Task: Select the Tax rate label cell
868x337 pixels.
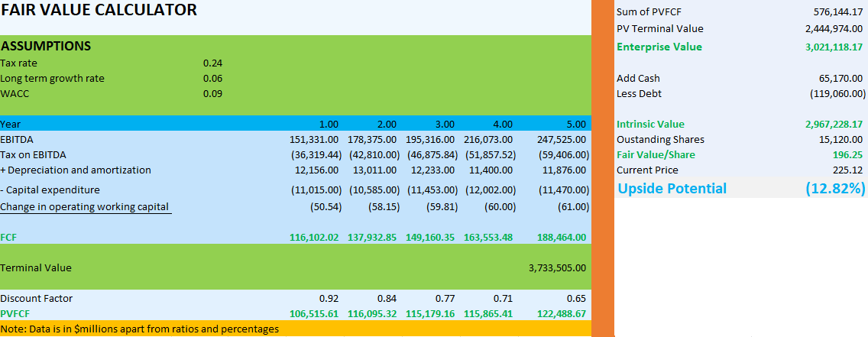Action: click(x=19, y=63)
